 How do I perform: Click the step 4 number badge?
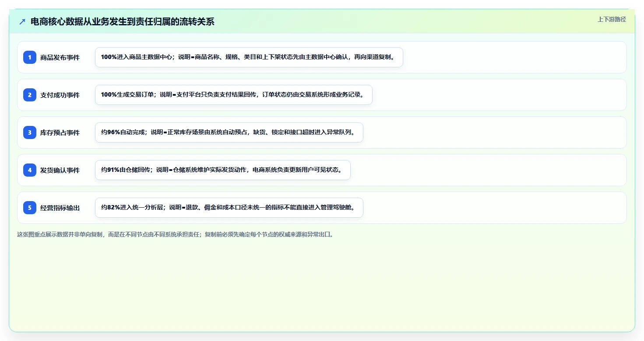tap(30, 170)
